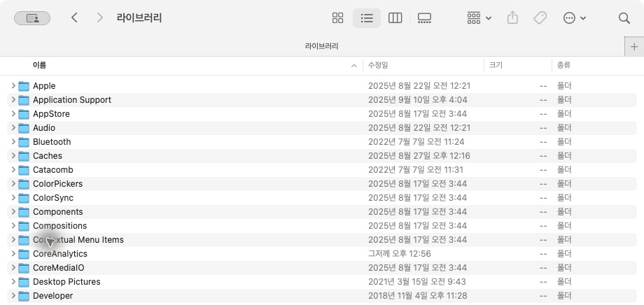
Task: Open the ellipsis action menu
Action: [x=574, y=18]
